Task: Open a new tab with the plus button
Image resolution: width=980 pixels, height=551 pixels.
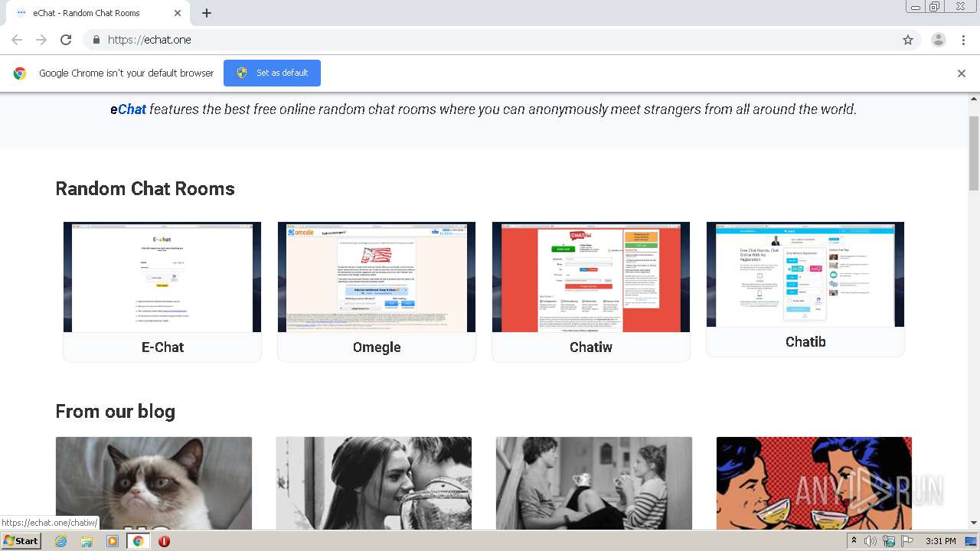Action: 207,13
